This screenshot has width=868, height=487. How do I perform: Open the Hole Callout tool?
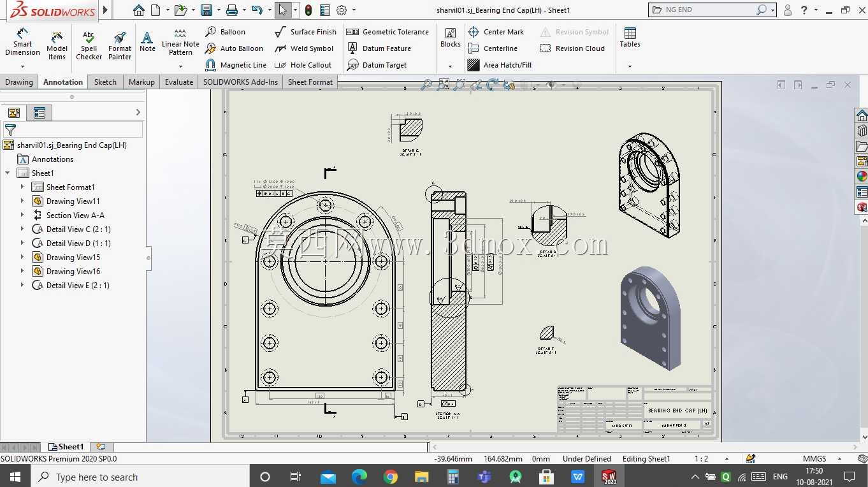pos(303,65)
